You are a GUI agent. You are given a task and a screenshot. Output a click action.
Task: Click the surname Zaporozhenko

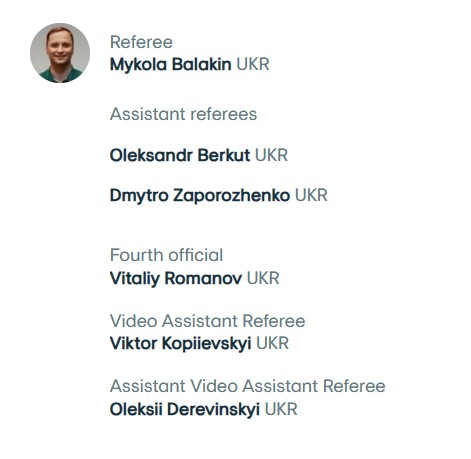coord(231,196)
